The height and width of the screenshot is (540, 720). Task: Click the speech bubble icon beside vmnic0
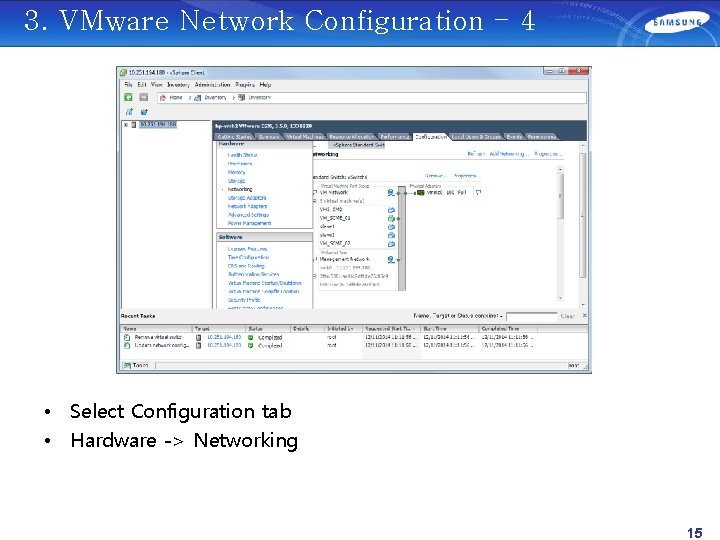tap(478, 193)
